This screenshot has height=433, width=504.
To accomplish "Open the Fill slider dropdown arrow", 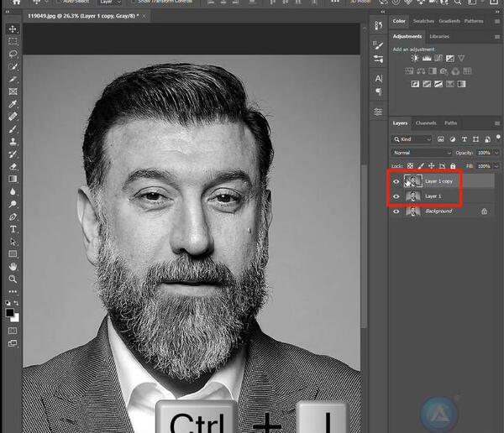I will pos(496,166).
